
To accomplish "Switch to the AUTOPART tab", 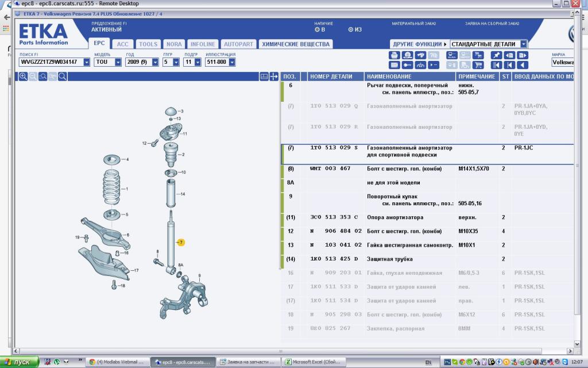I will 238,44.
